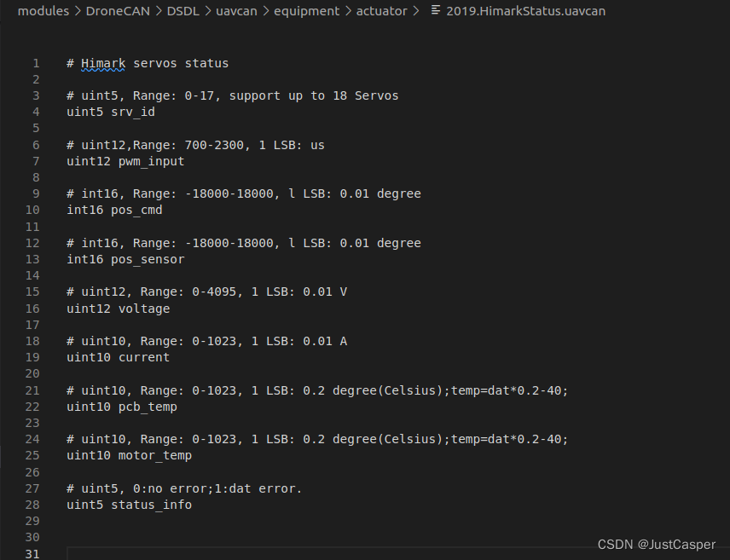Place cursor on uint5 srv_id declaration
This screenshot has width=730, height=560.
(x=111, y=113)
